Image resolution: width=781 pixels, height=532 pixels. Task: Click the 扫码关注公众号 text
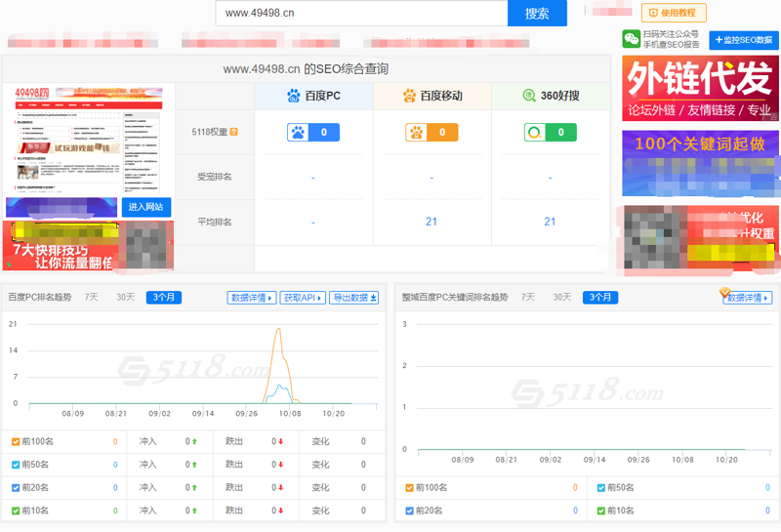(x=671, y=34)
